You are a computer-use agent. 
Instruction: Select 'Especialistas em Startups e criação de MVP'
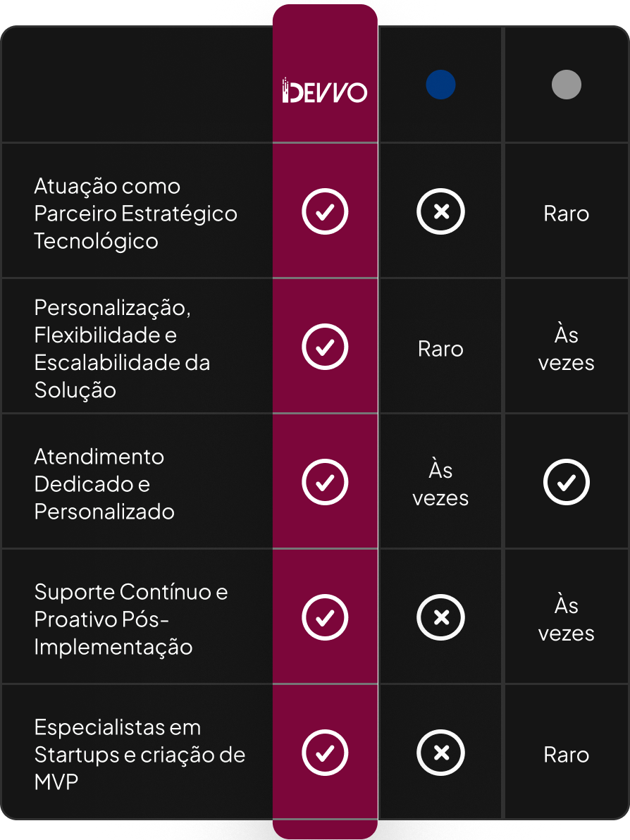coord(140,754)
